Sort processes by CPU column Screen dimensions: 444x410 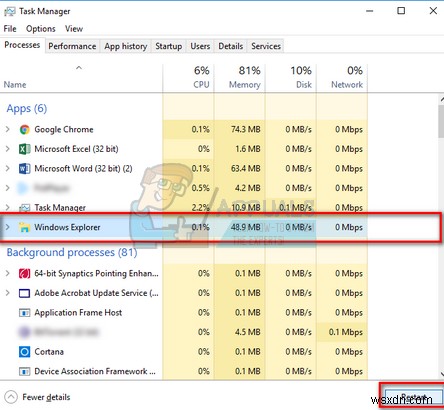click(188, 79)
